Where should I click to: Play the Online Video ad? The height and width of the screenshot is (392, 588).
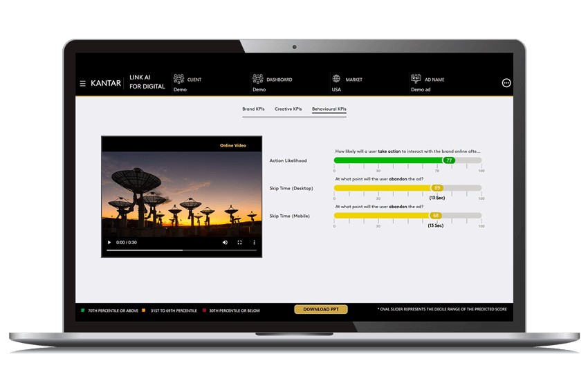point(109,243)
